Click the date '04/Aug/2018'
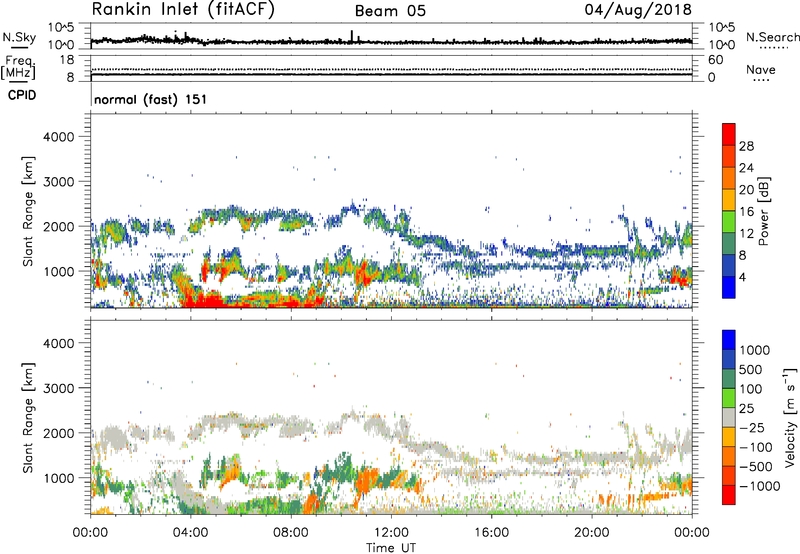Viewport: 800px width, 554px height. 638,10
